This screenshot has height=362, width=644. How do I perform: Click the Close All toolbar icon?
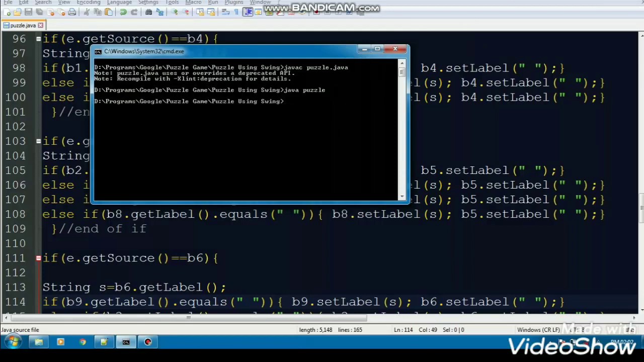61,12
